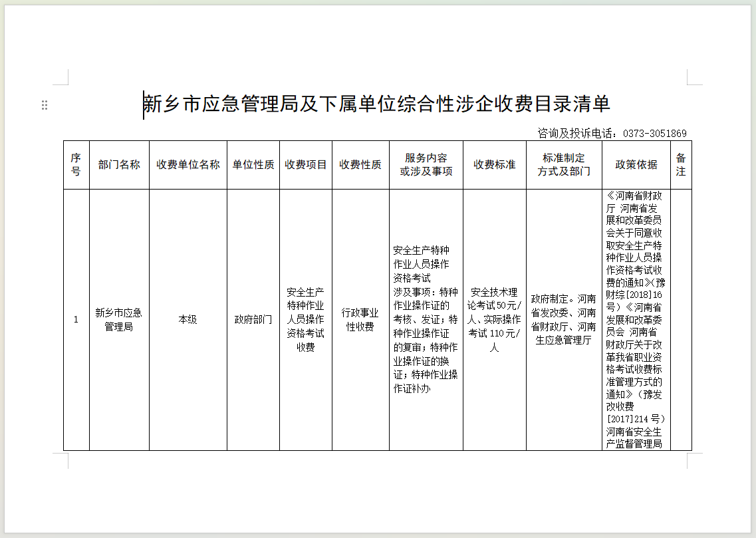
Task: Select the 收费项目 column header
Action: pyautogui.click(x=306, y=164)
